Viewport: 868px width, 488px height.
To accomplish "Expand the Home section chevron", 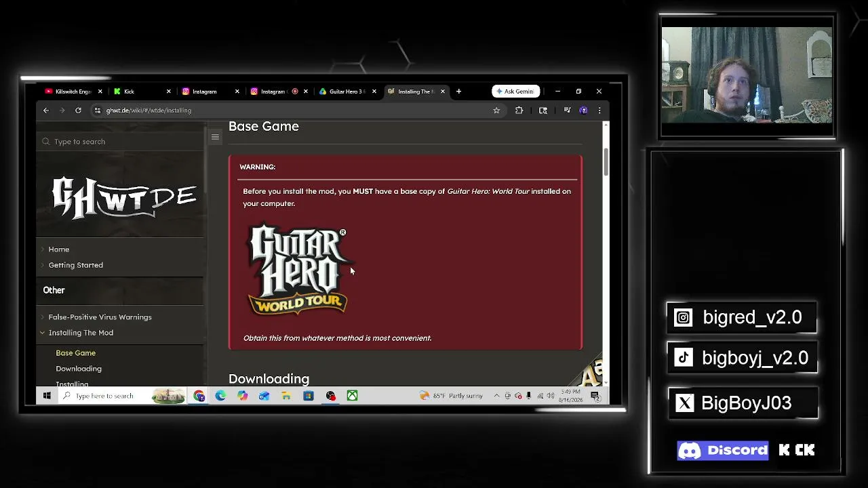I will 43,249.
